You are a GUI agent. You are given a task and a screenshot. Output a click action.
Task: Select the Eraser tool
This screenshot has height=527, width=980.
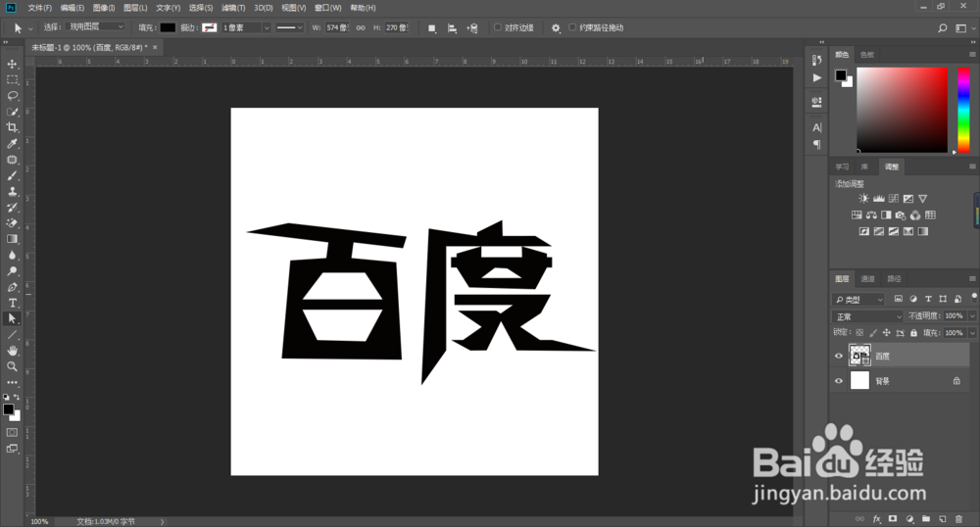point(12,223)
